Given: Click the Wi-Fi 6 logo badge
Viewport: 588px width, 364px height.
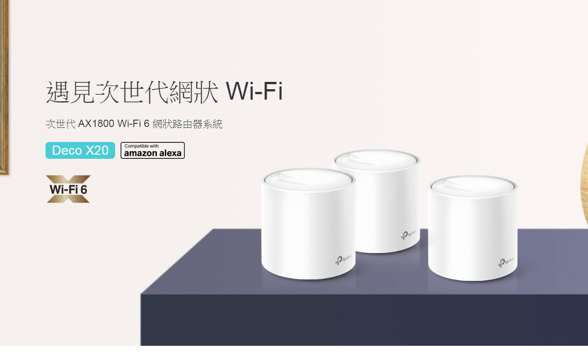Looking at the screenshot, I should [68, 188].
